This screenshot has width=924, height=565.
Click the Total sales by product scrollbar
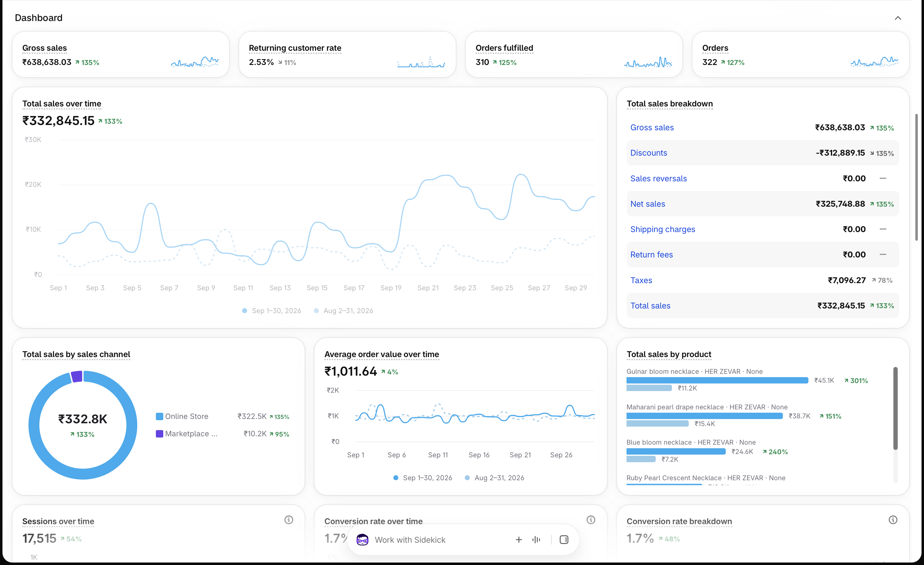point(896,408)
